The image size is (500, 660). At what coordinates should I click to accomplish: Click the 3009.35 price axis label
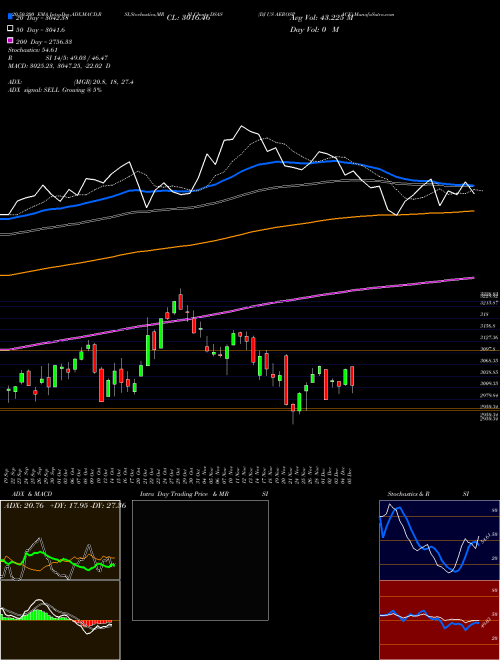[489, 383]
